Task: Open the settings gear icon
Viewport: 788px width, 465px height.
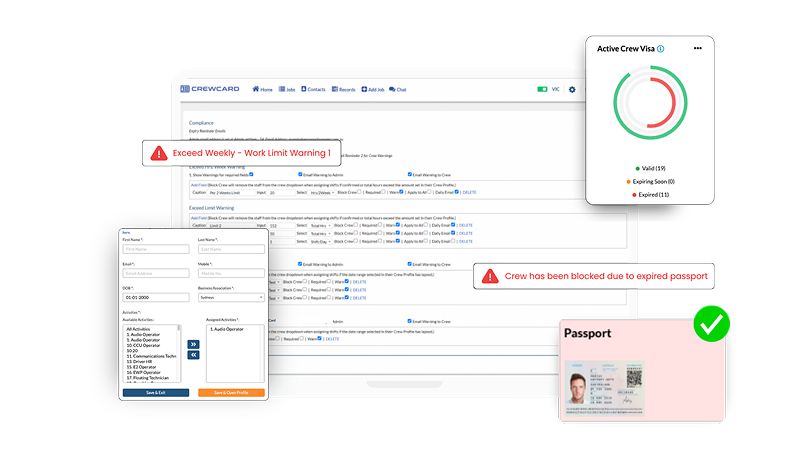Action: coord(572,89)
